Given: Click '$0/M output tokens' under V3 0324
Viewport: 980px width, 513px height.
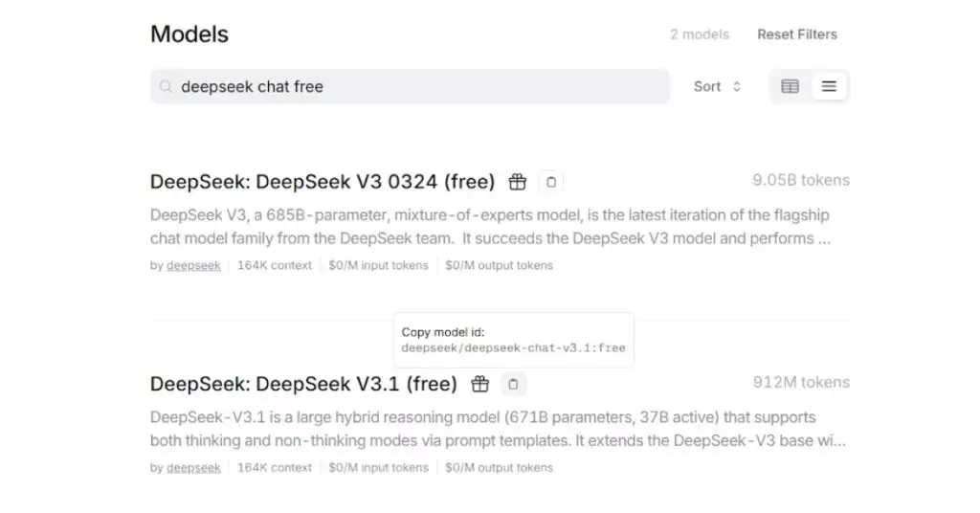Looking at the screenshot, I should (499, 265).
